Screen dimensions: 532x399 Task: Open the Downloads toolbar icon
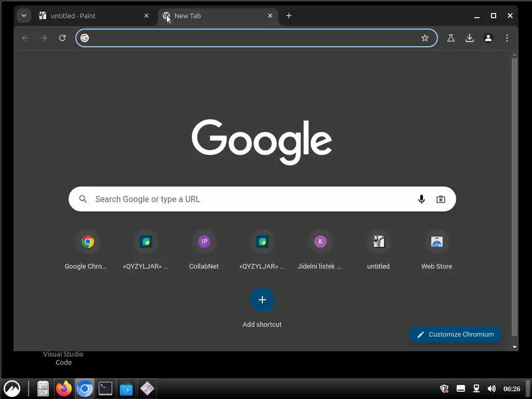click(x=470, y=38)
